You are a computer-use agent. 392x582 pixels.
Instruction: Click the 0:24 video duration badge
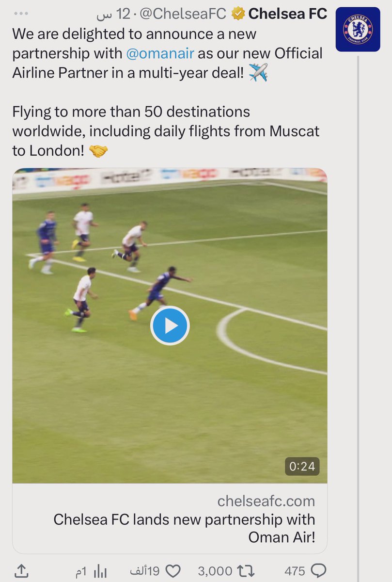[302, 466]
